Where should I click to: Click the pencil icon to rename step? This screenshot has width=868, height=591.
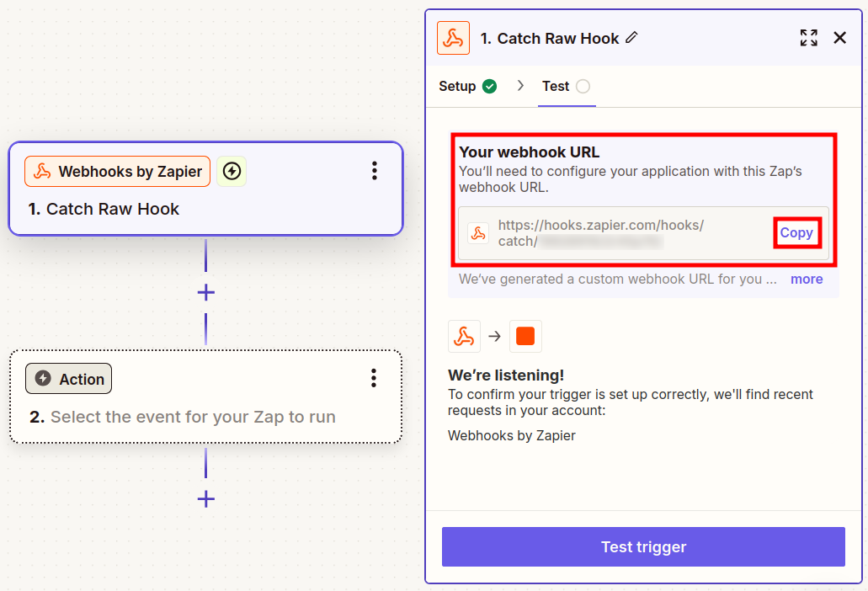tap(632, 38)
